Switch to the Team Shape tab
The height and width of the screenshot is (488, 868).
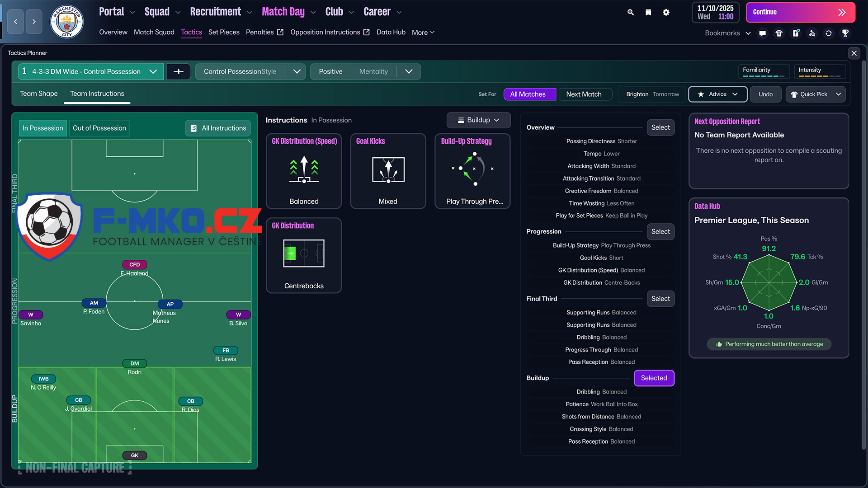38,94
